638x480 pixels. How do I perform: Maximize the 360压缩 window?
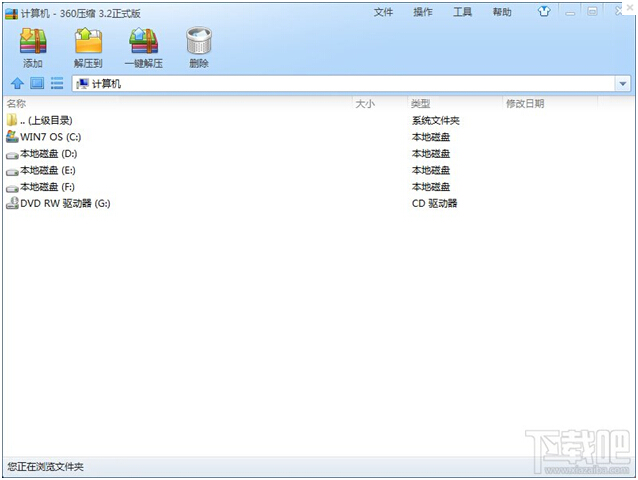(592, 12)
